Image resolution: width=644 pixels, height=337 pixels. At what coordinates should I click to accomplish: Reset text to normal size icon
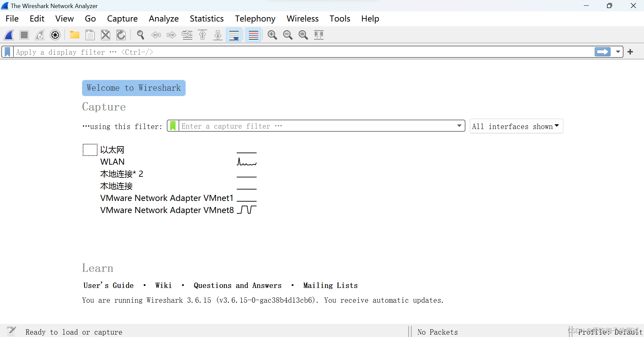303,35
